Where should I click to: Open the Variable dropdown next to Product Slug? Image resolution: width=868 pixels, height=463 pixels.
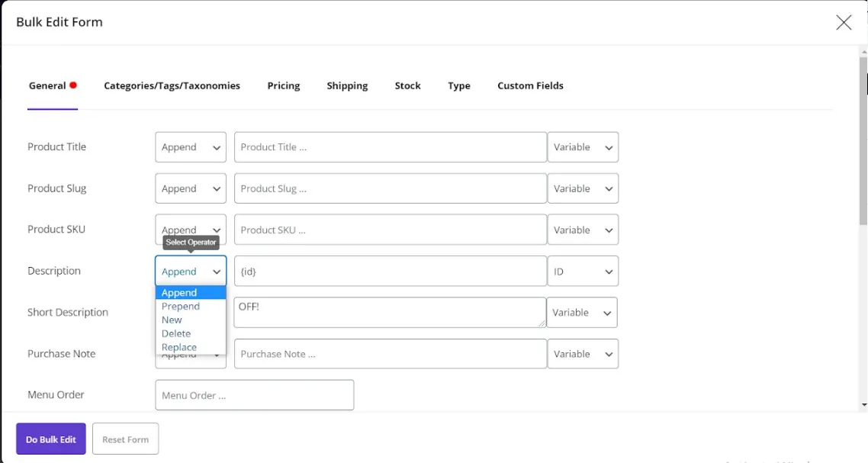(583, 188)
